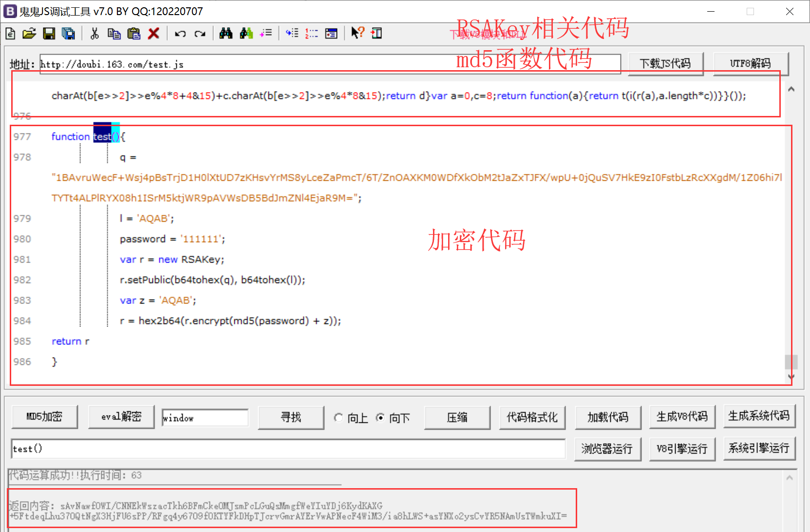Viewport: 810px width, 532px height.
Task: Click the 下载JS代码 button
Action: point(665,64)
